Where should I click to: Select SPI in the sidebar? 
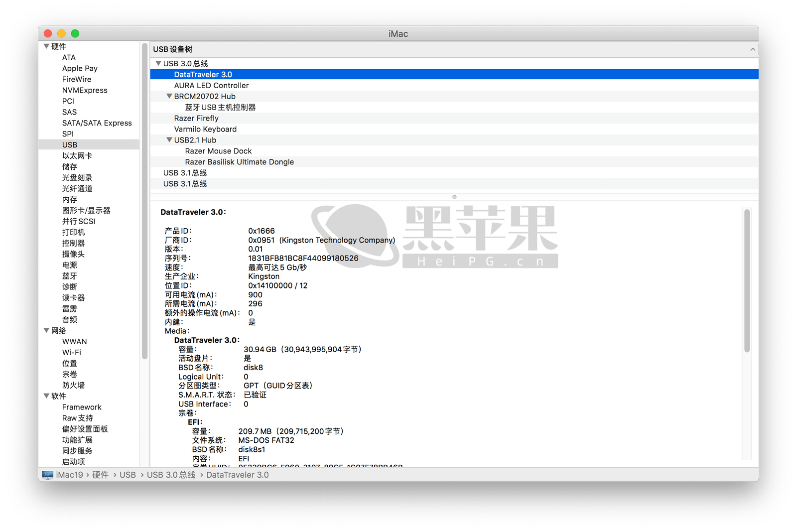coord(68,134)
